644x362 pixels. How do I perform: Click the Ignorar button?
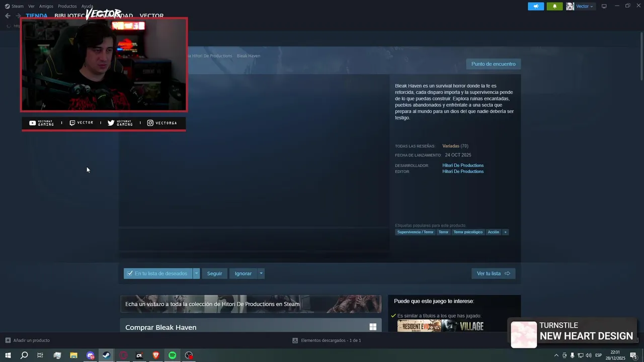point(243,274)
